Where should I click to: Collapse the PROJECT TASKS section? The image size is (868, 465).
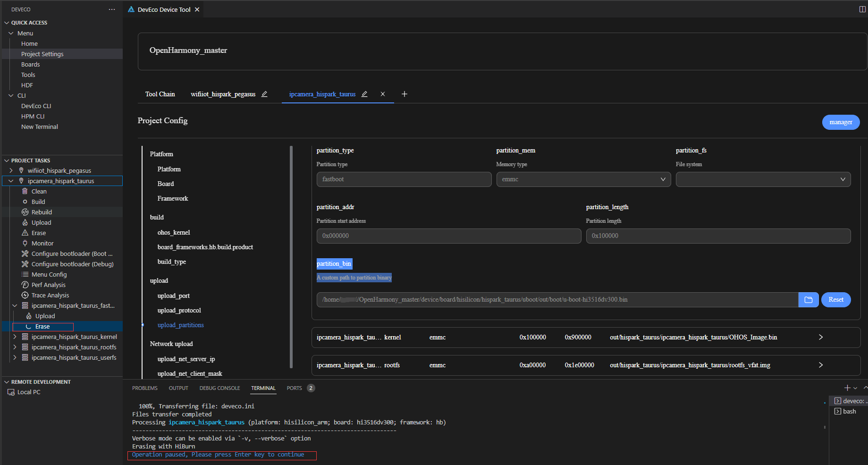tap(7, 161)
